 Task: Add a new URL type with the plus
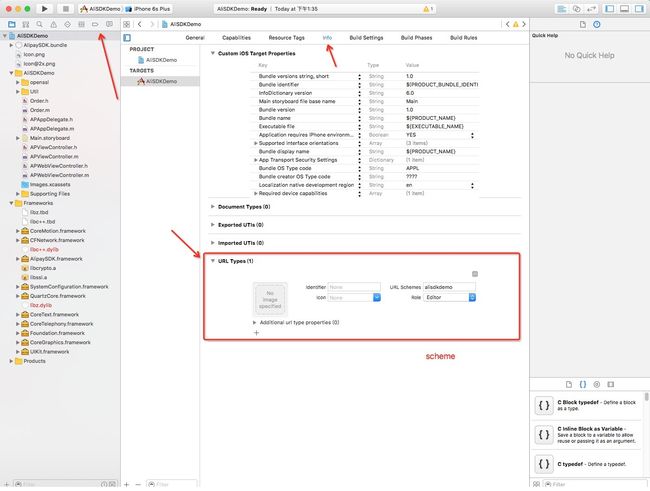tap(256, 333)
